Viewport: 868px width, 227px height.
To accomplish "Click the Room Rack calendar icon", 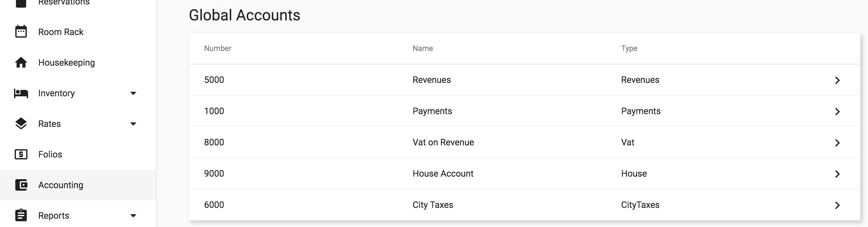I will coord(21,32).
